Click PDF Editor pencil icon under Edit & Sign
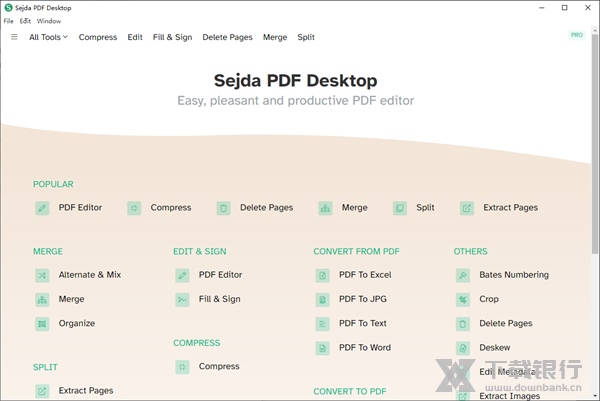Image resolution: width=600 pixels, height=401 pixels. coord(182,275)
